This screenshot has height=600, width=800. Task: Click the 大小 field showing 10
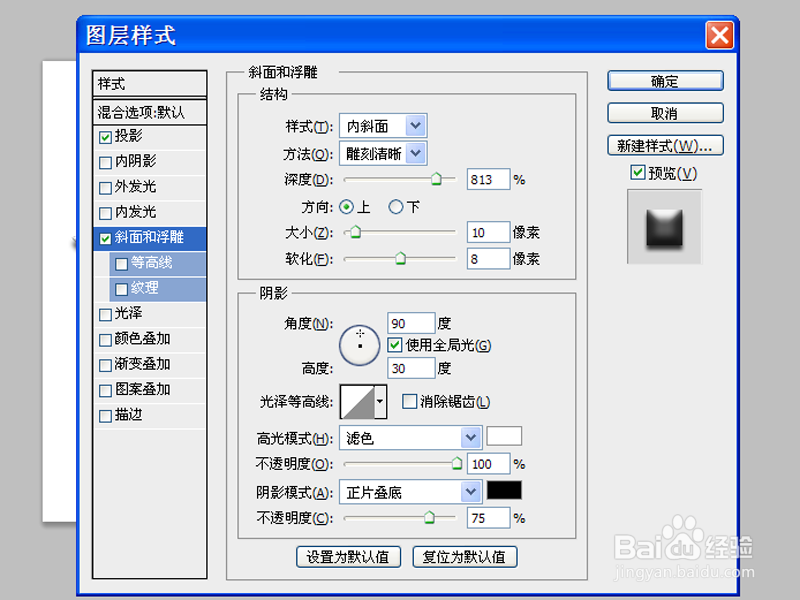click(488, 232)
